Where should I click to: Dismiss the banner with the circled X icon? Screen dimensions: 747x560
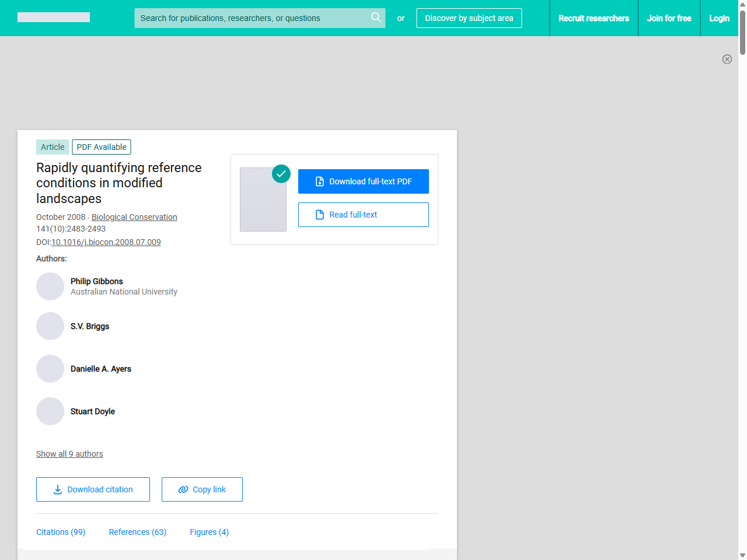727,59
